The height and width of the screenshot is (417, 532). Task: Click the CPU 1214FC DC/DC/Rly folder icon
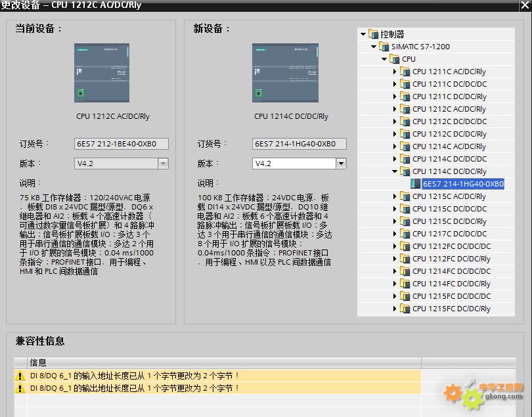pos(405,284)
